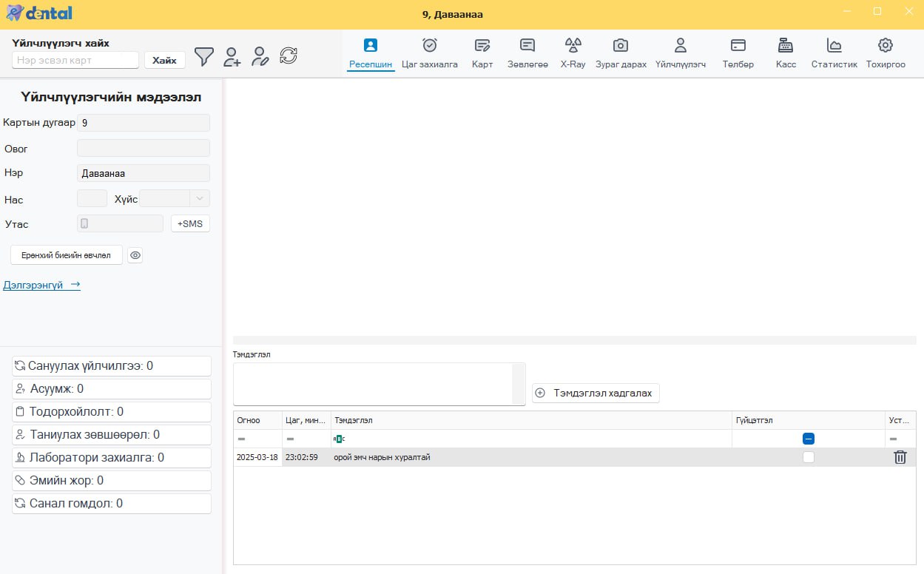Check Гүйцэтгэл box for the note row

click(809, 457)
